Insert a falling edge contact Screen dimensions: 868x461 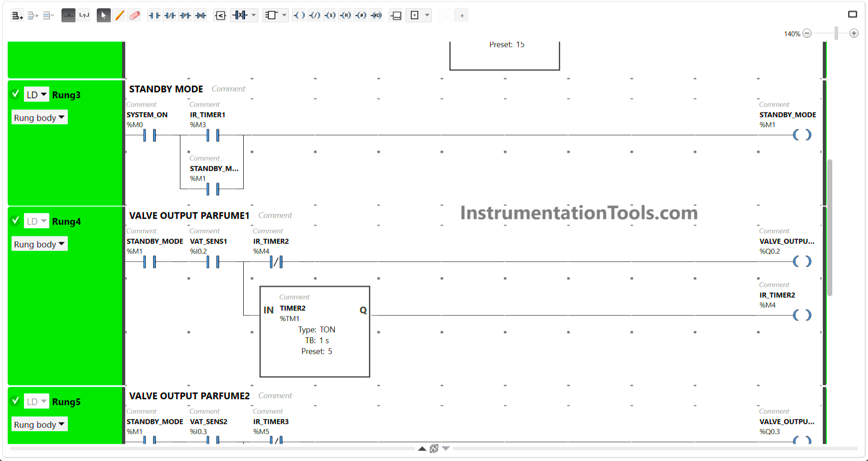[201, 16]
